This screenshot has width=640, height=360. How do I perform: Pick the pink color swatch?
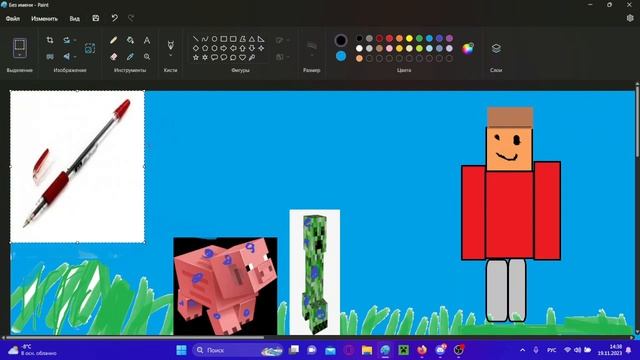click(x=389, y=48)
